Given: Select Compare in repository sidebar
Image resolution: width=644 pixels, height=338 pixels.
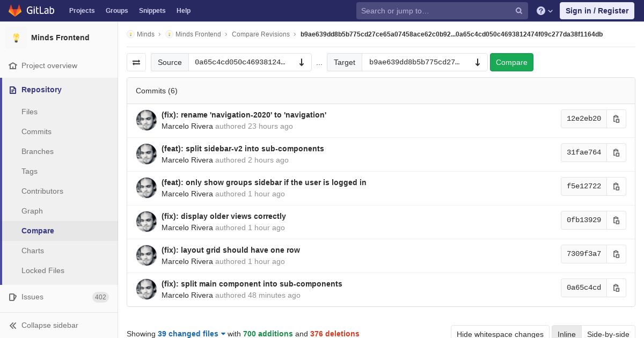Looking at the screenshot, I should 38,231.
